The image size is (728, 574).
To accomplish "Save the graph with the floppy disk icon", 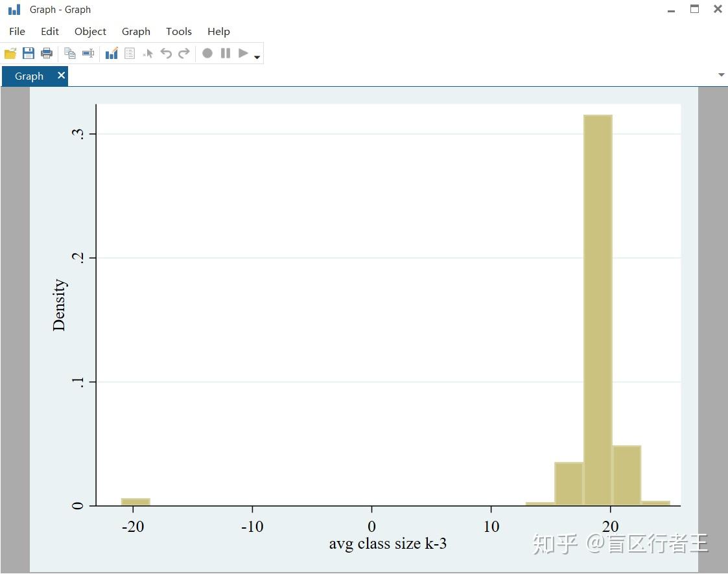I will pos(29,53).
